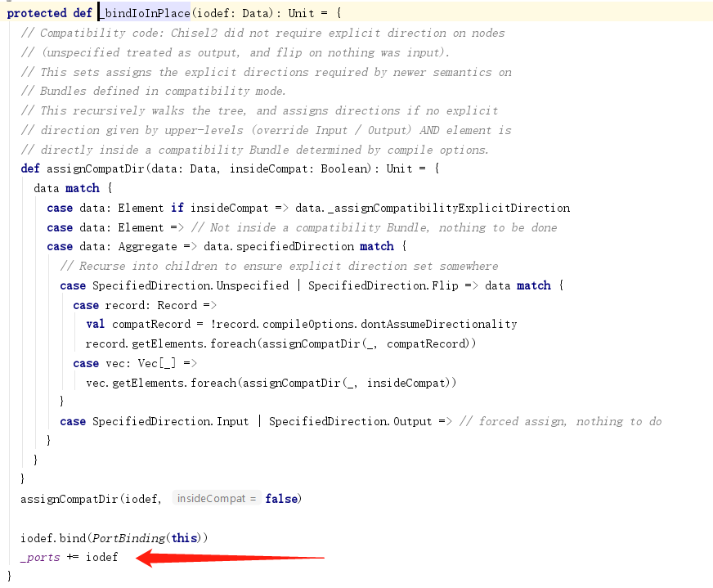Click 'this' keyword in PortBinding call
713x588 pixels.
click(x=184, y=538)
